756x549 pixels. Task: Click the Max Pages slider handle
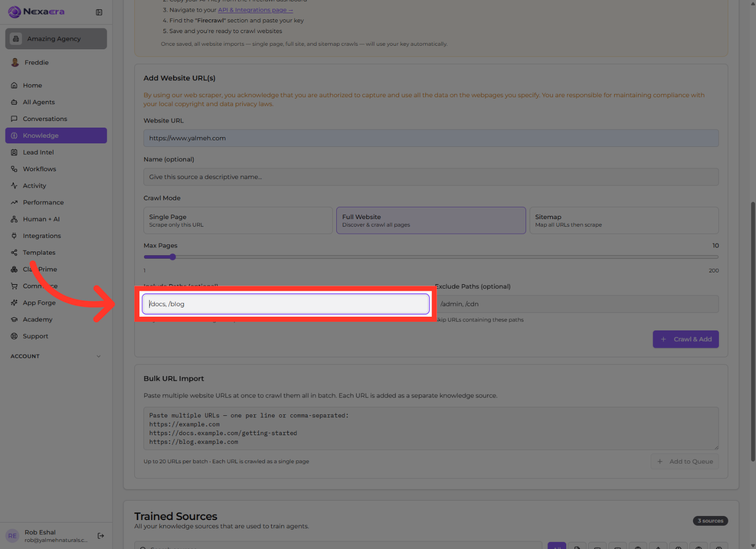(173, 257)
